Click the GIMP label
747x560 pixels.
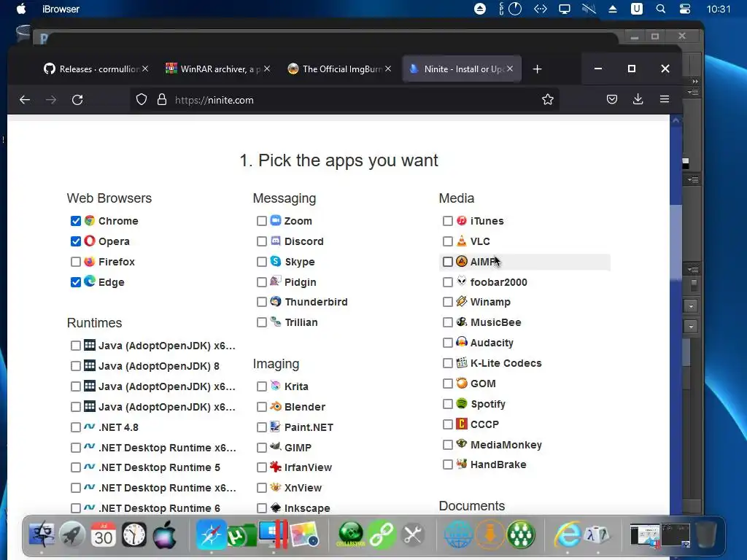[298, 448]
